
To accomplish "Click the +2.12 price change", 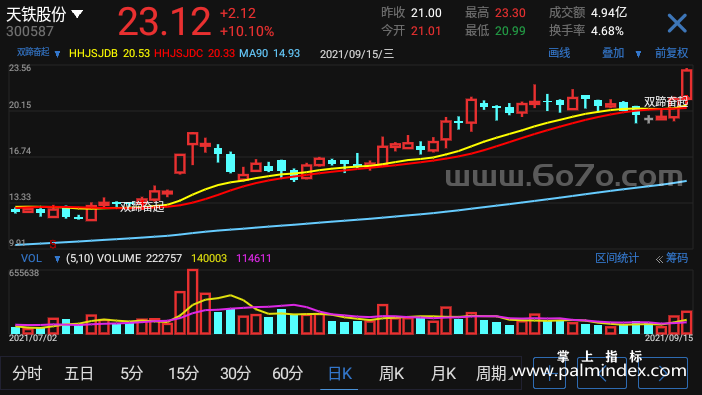I will (x=238, y=13).
